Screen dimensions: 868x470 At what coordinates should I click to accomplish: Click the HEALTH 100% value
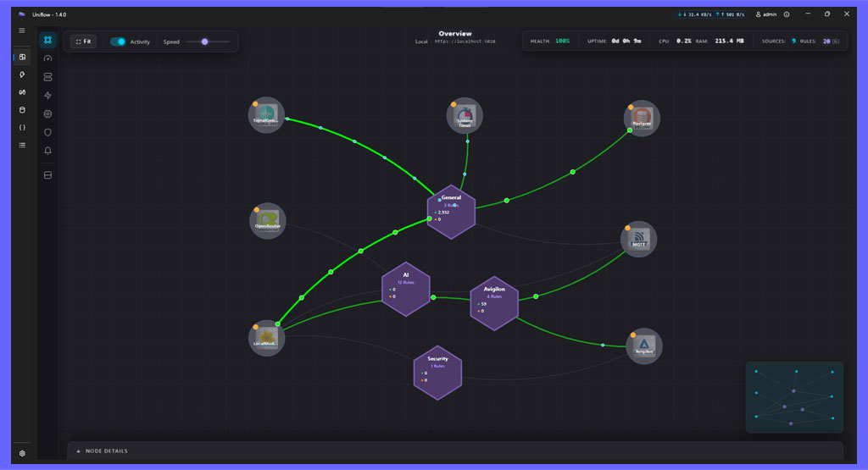pos(563,41)
